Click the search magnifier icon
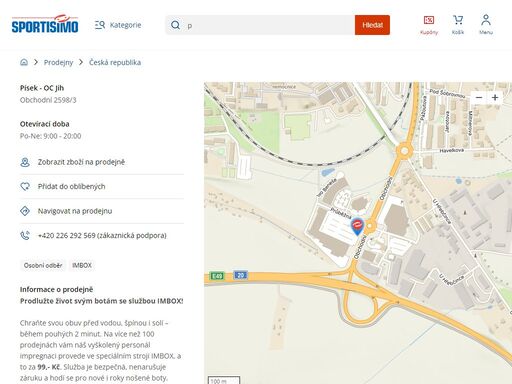This screenshot has height=384, width=512. pos(175,25)
